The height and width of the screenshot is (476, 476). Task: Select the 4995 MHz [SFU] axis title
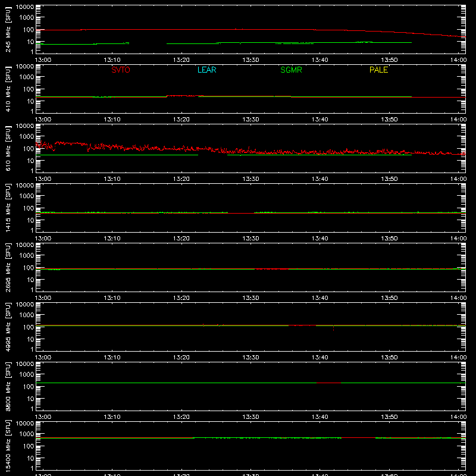(8, 327)
